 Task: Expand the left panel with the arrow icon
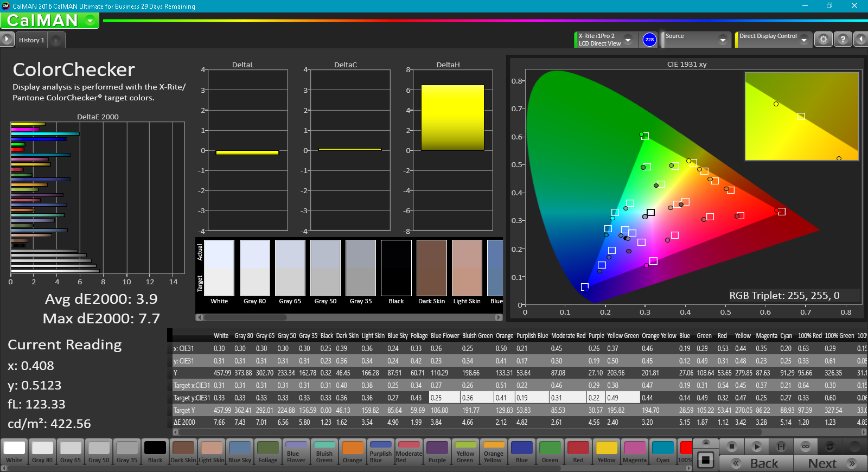[x=7, y=39]
